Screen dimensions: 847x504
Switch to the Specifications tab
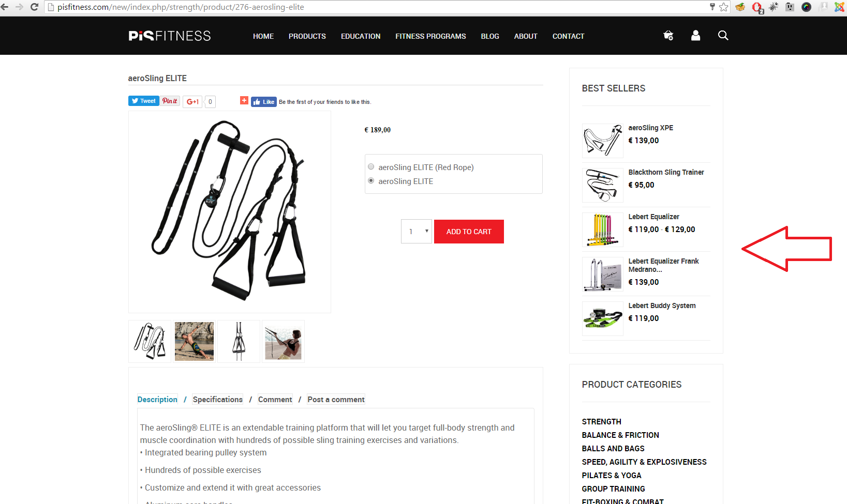218,399
